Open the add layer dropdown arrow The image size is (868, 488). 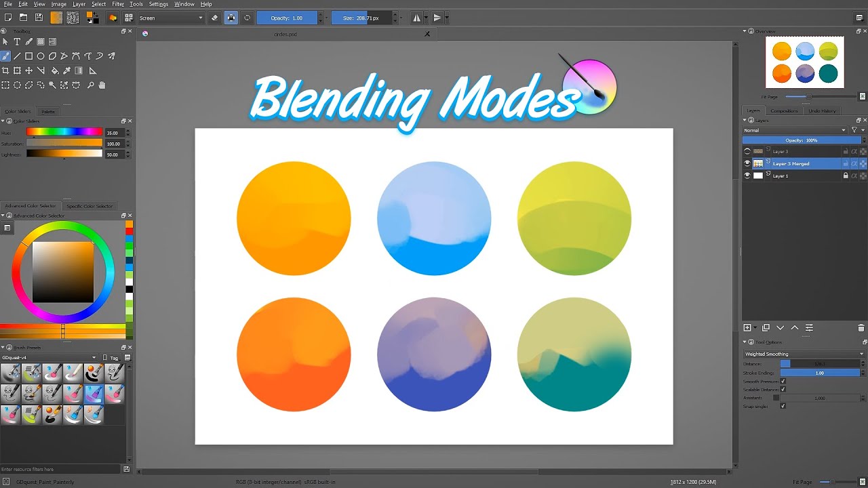pos(755,328)
